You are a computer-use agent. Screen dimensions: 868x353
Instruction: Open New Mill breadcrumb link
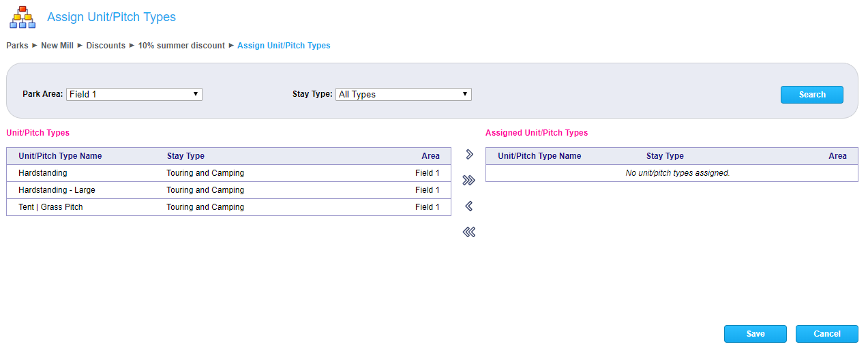tap(57, 46)
